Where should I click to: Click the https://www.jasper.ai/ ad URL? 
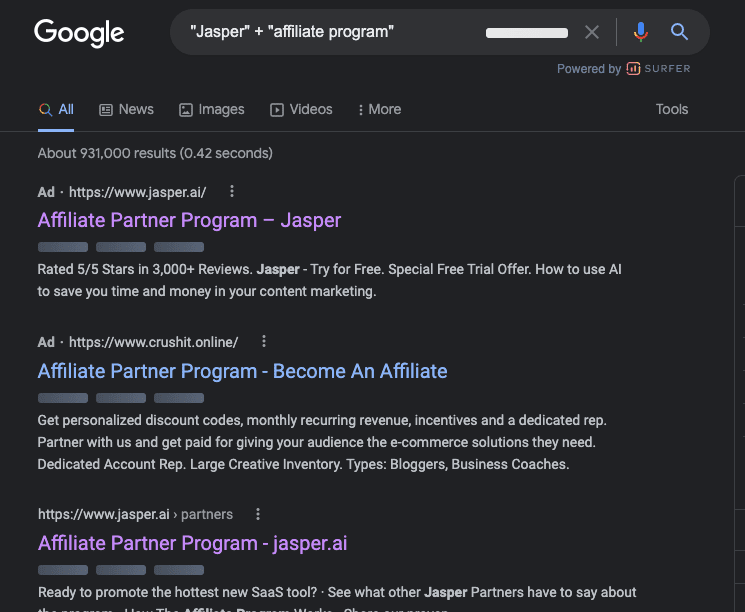click(137, 192)
